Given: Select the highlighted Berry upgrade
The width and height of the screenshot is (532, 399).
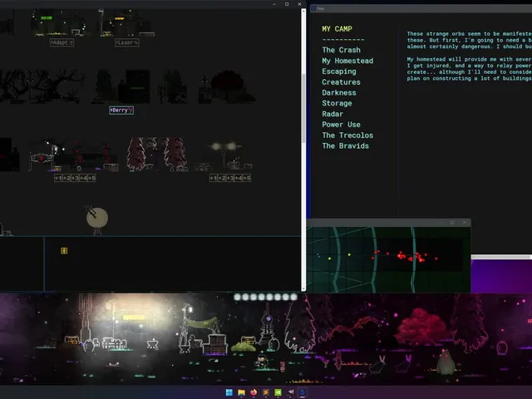Looking at the screenshot, I should click(121, 111).
